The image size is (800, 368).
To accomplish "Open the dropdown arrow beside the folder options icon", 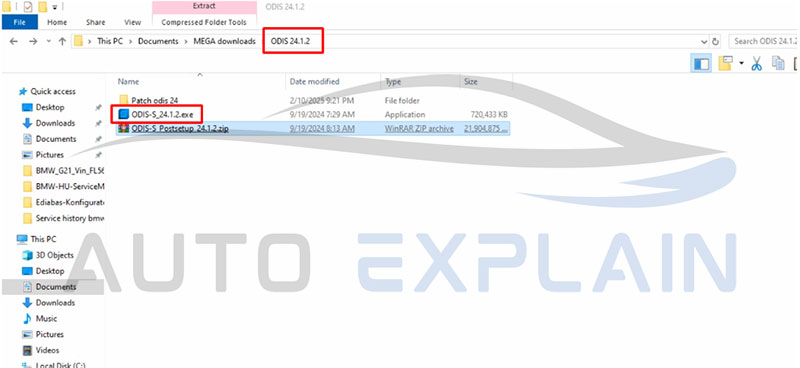I will (x=740, y=64).
